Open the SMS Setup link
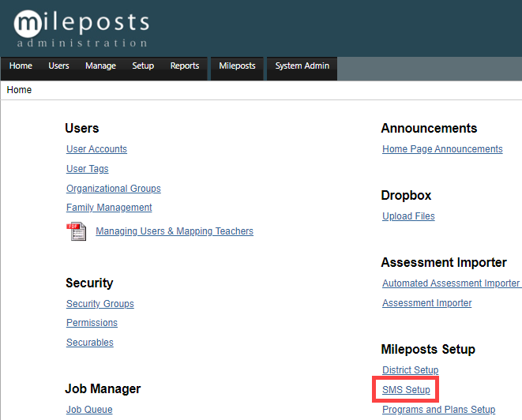 406,389
